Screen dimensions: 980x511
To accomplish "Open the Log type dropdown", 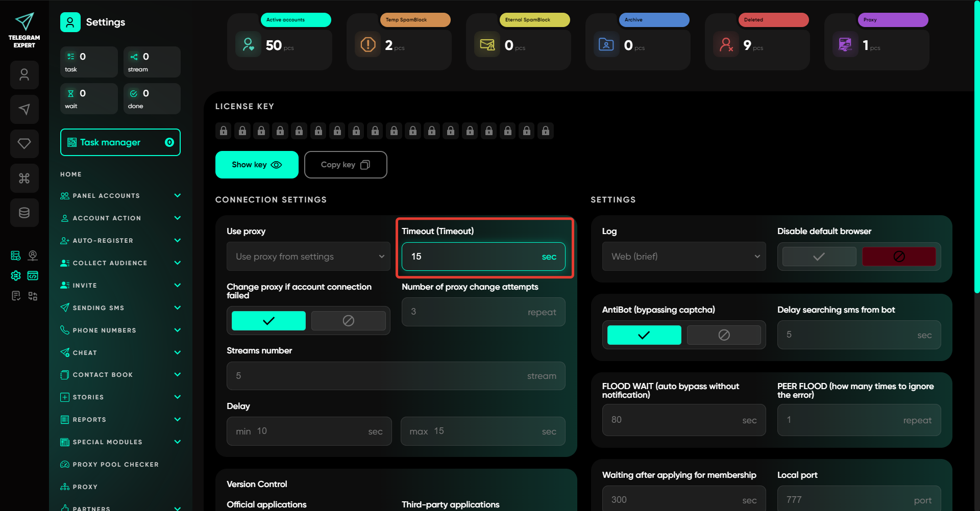I will coord(683,257).
